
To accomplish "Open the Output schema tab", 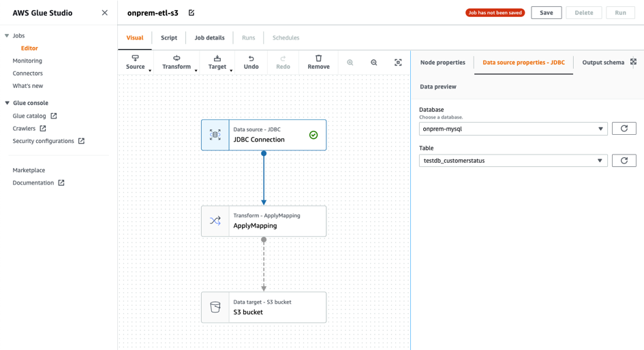I will [603, 63].
